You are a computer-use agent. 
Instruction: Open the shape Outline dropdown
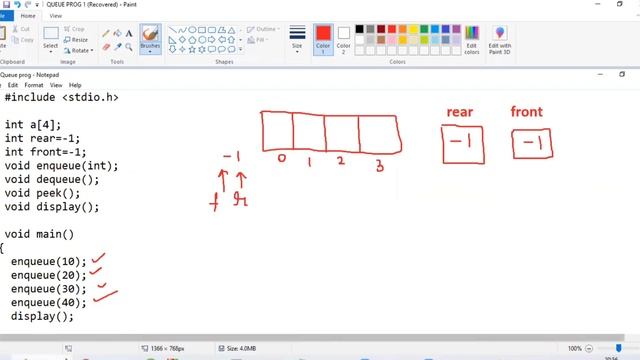click(263, 29)
